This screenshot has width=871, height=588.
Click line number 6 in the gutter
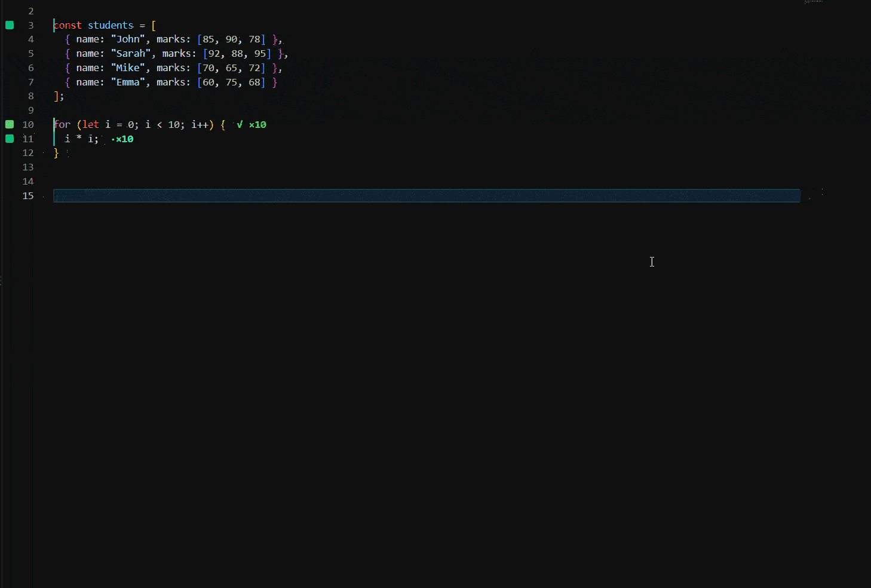(31, 68)
